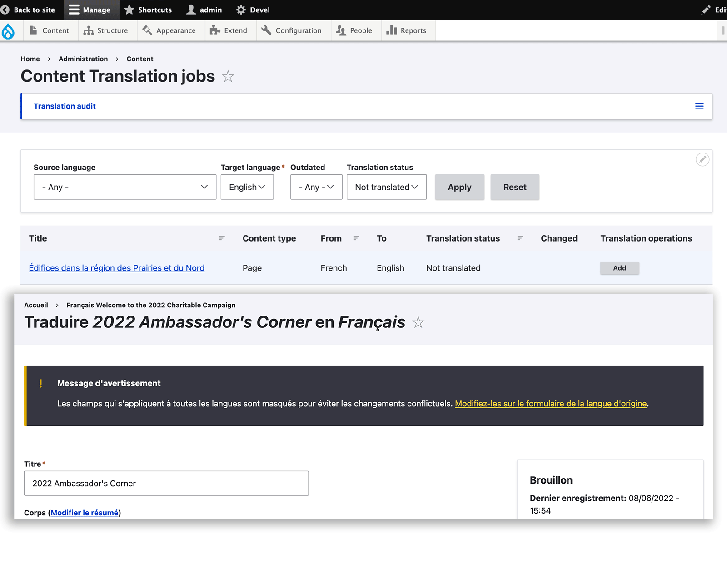Click the Changed column header

pyautogui.click(x=559, y=238)
